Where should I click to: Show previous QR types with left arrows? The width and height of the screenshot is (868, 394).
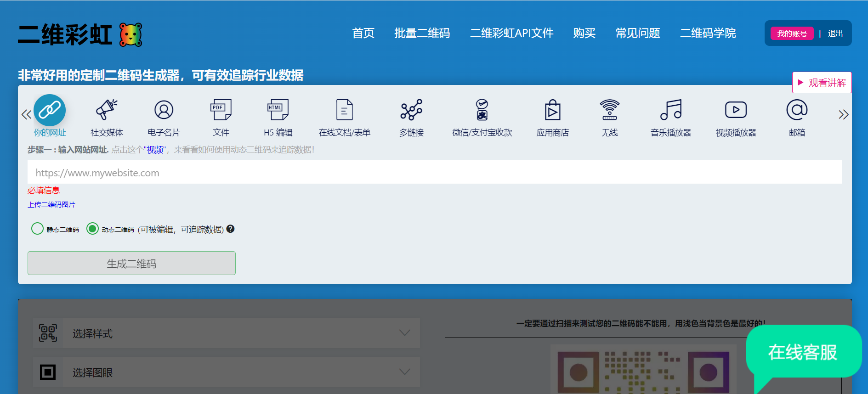point(26,114)
